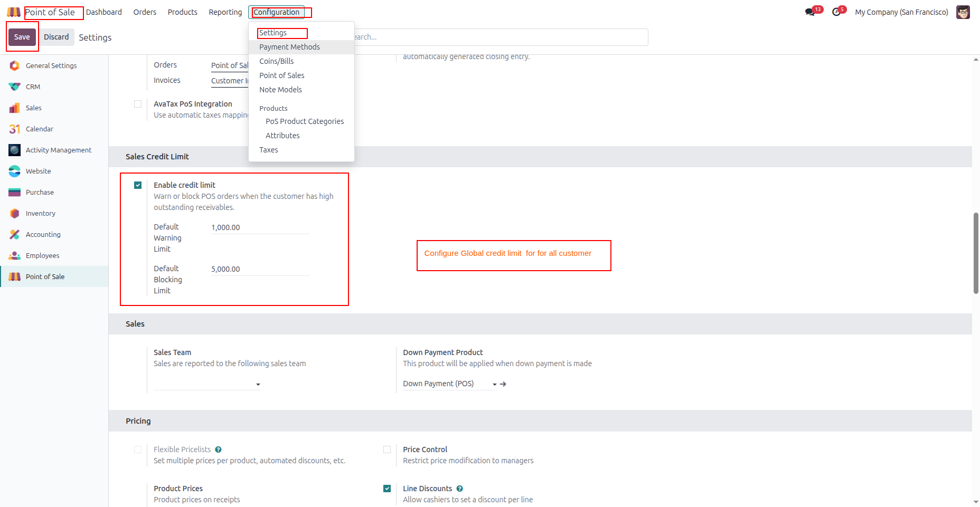Image resolution: width=980 pixels, height=507 pixels.
Task: Open the Dashboard menu
Action: [104, 12]
